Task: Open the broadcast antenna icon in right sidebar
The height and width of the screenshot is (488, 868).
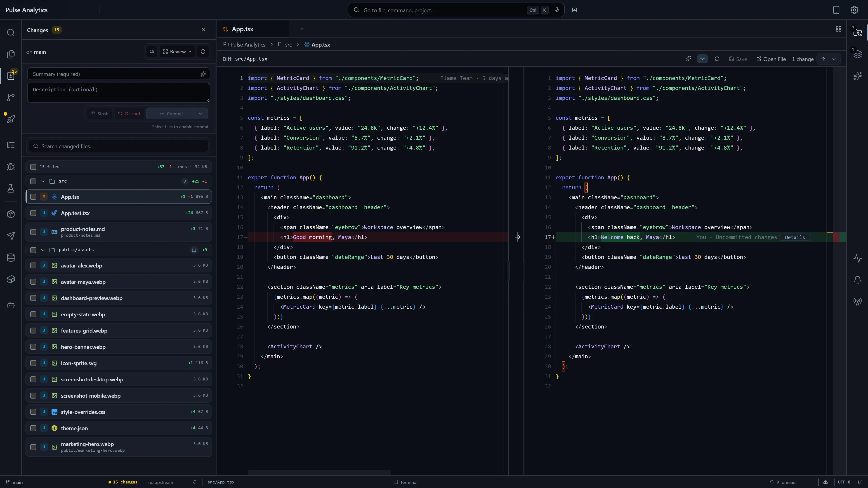Action: [x=858, y=301]
